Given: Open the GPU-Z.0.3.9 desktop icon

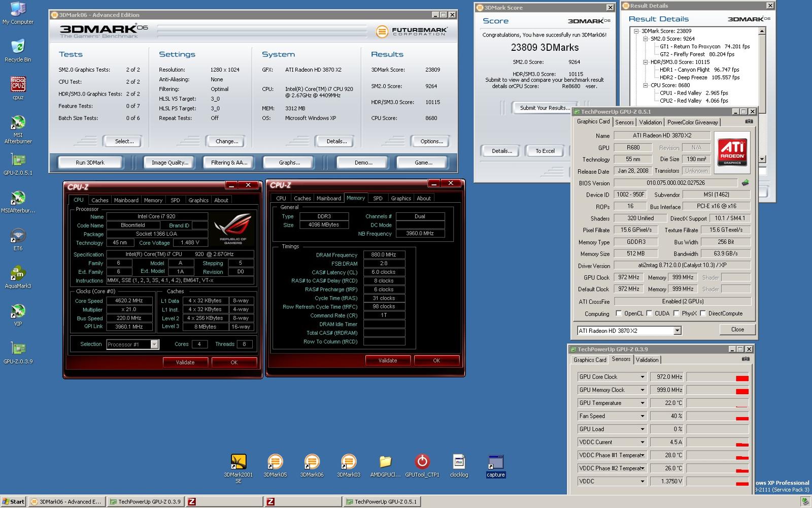Looking at the screenshot, I should 18,353.
